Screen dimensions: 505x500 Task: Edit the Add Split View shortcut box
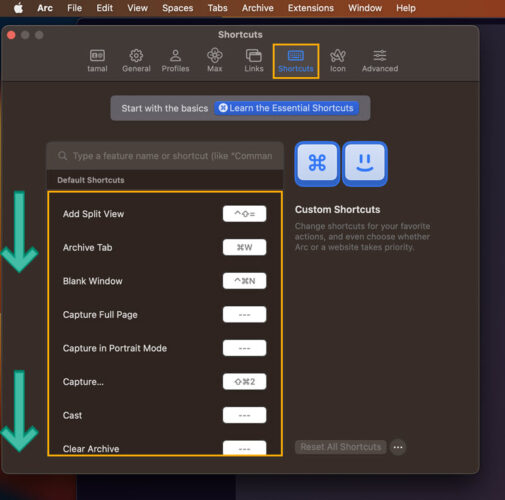tap(244, 214)
